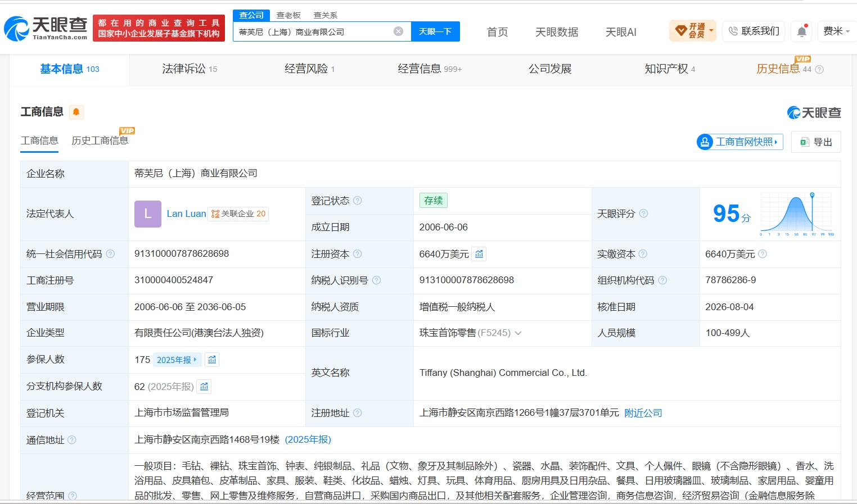The width and height of the screenshot is (857, 504).
Task: Open the help icon next to 注册地址
Action: pos(358,413)
